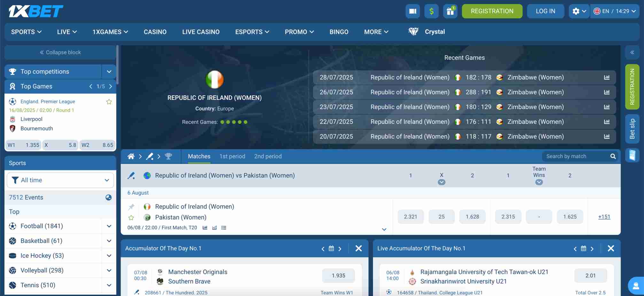The width and height of the screenshot is (644, 296).
Task: Click the 1XBET logo
Action: [36, 11]
